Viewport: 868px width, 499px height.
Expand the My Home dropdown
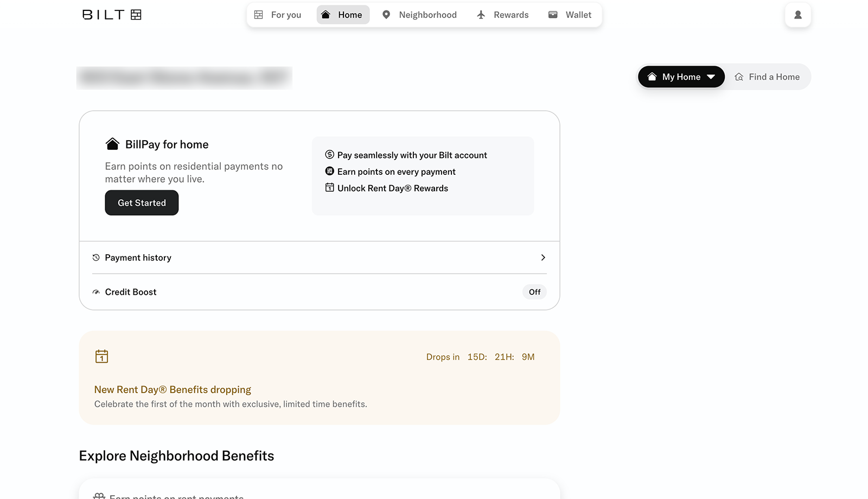coord(681,77)
